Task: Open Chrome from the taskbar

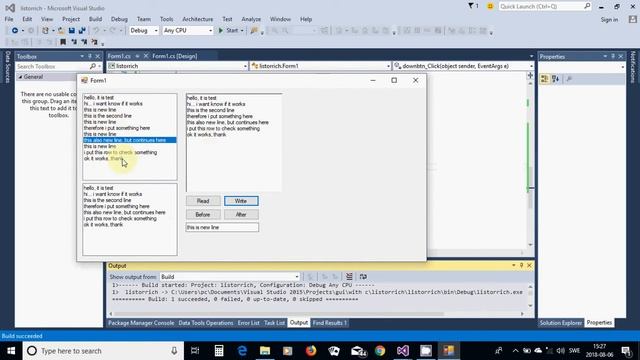Action: tap(380, 351)
